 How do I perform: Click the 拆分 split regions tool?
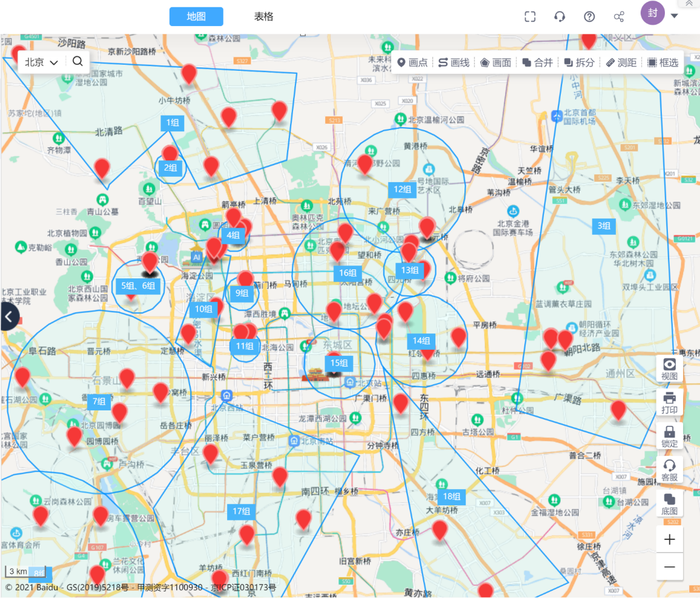[x=579, y=62]
